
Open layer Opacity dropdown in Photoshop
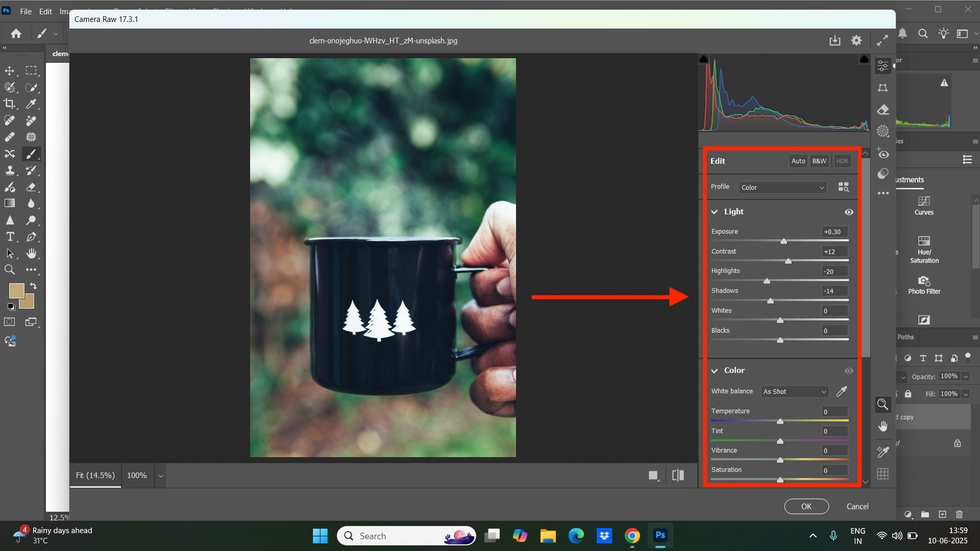click(x=966, y=377)
